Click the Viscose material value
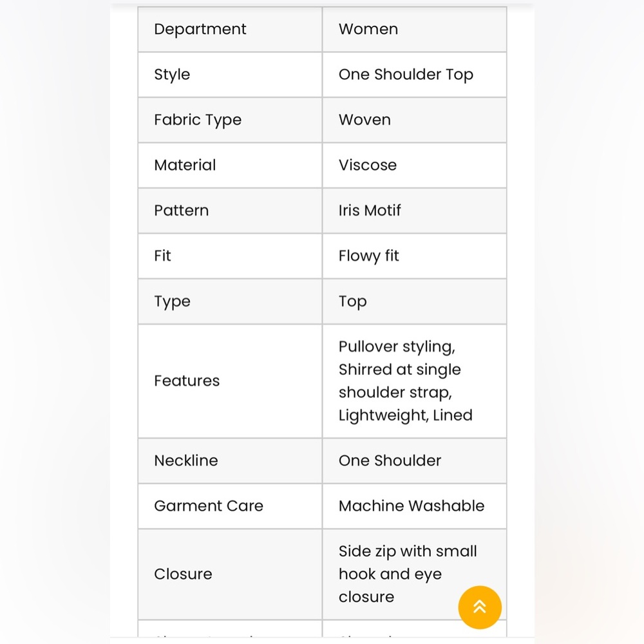 (368, 165)
